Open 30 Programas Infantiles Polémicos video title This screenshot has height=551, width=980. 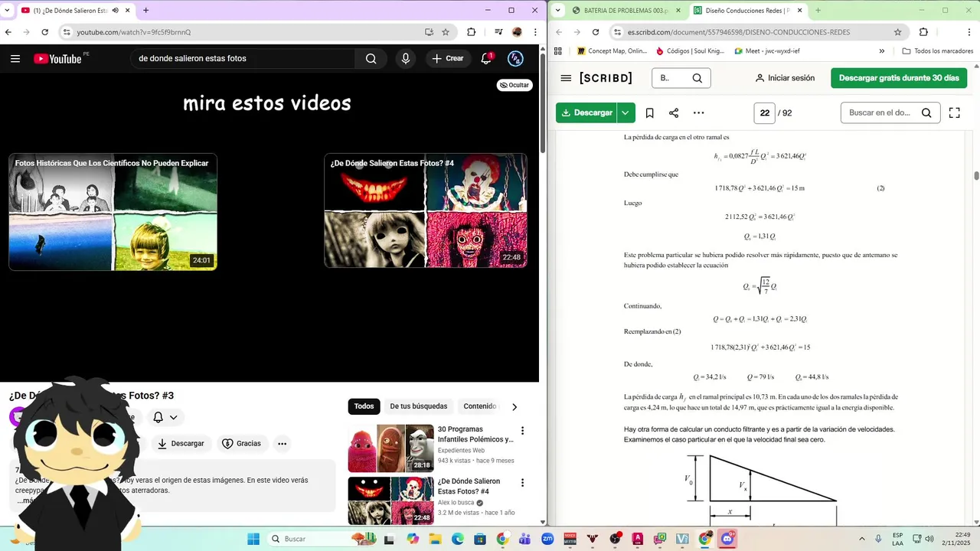pyautogui.click(x=475, y=434)
